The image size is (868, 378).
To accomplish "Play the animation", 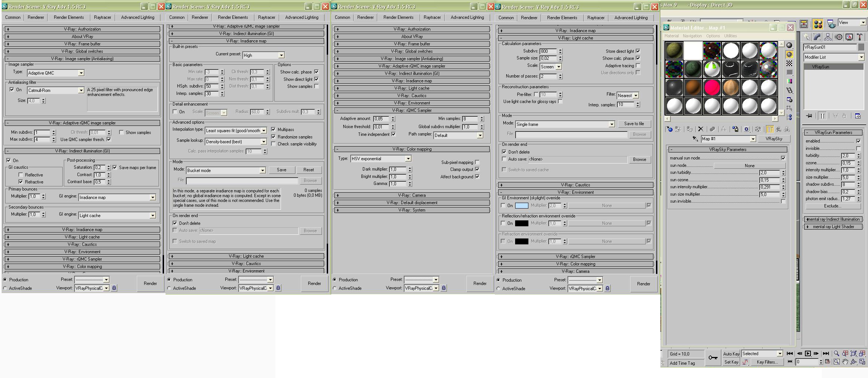I will (808, 353).
